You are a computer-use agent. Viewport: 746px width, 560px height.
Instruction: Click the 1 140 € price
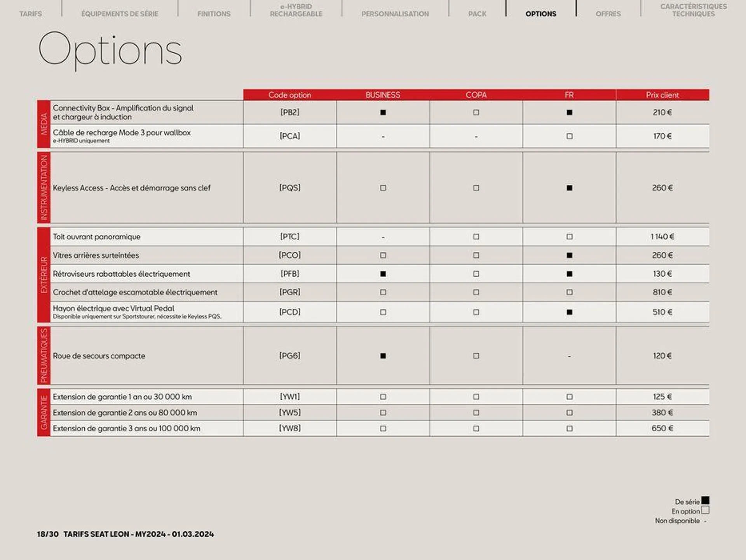coord(662,237)
